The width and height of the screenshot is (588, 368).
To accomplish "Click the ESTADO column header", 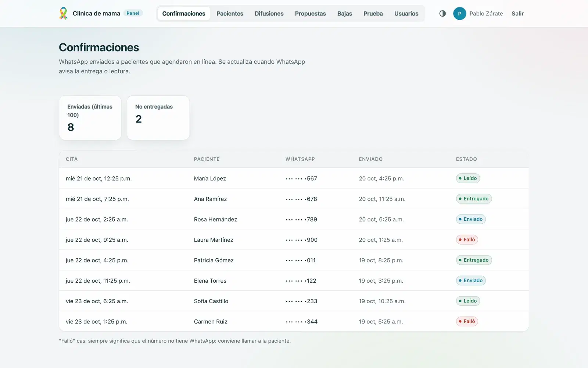I will click(466, 159).
